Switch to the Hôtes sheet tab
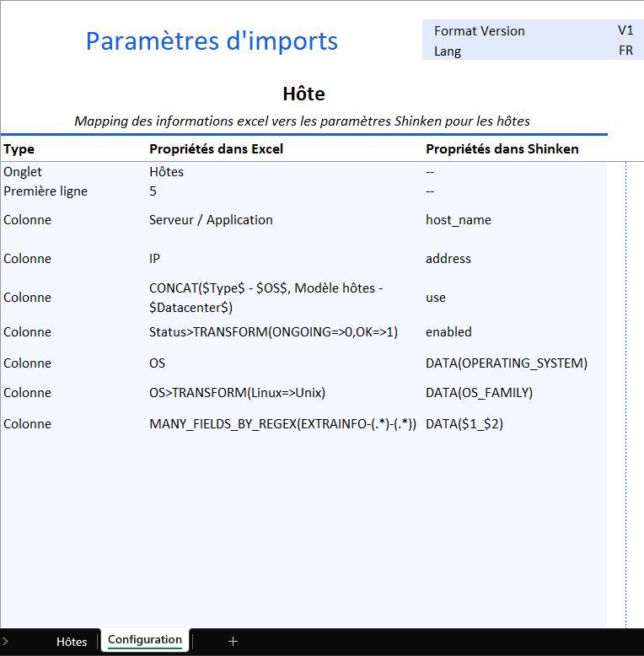 click(72, 642)
